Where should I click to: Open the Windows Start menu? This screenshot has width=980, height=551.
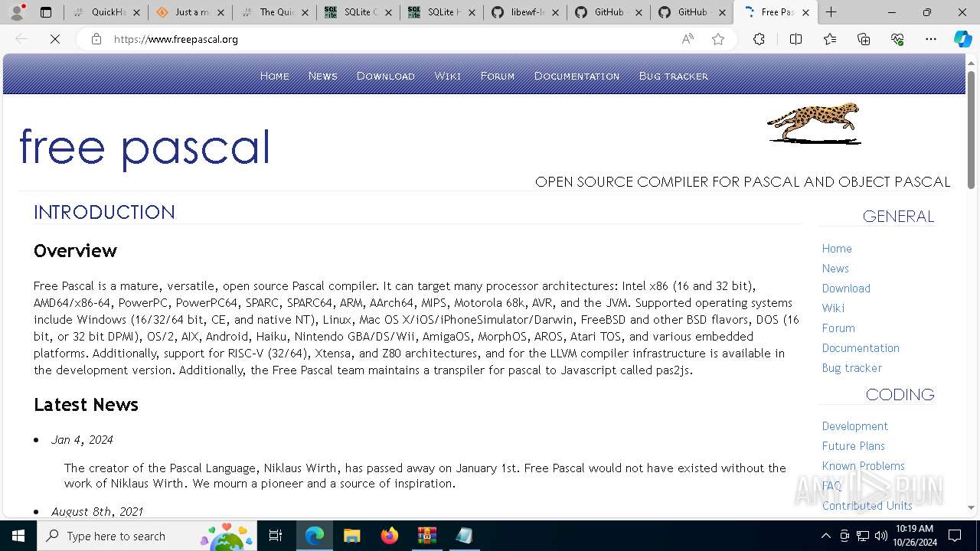click(x=18, y=536)
